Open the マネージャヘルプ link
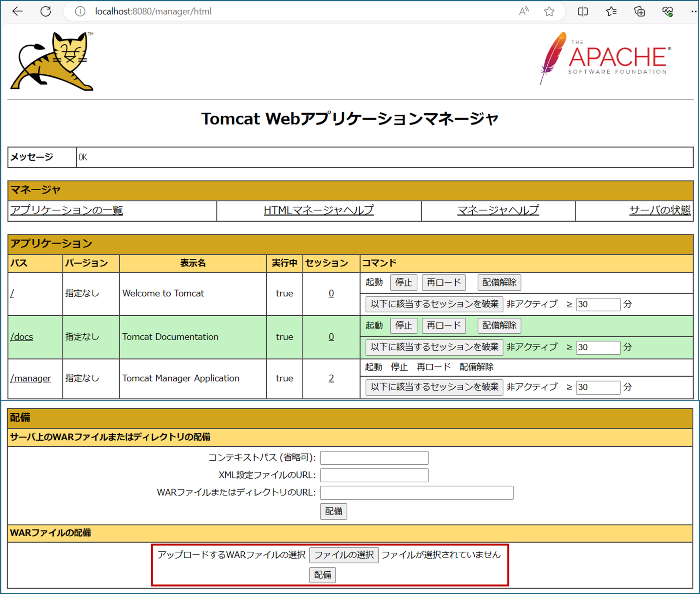Viewport: 700px width, 594px height. 498,211
